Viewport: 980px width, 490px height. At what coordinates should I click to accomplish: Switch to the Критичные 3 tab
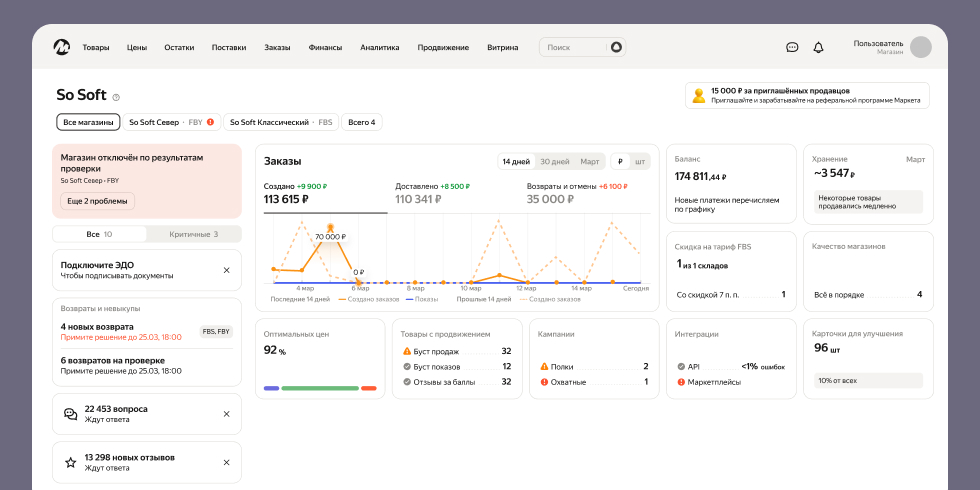(x=194, y=234)
